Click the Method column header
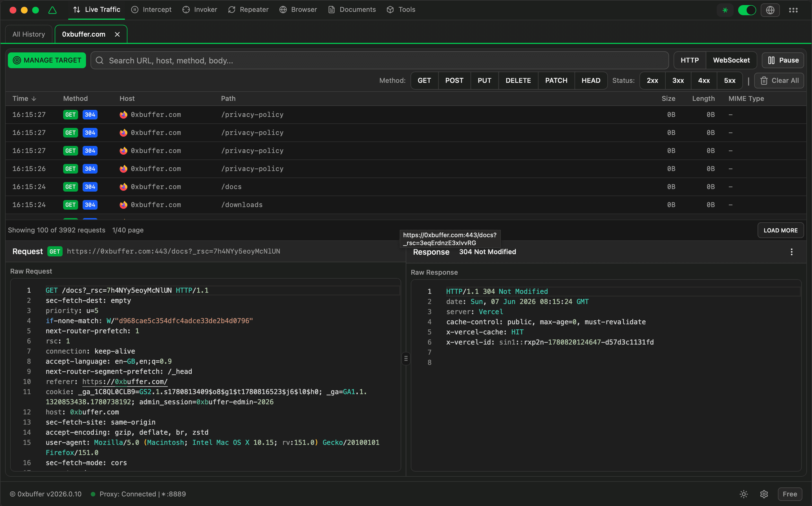The image size is (812, 506). tap(75, 98)
